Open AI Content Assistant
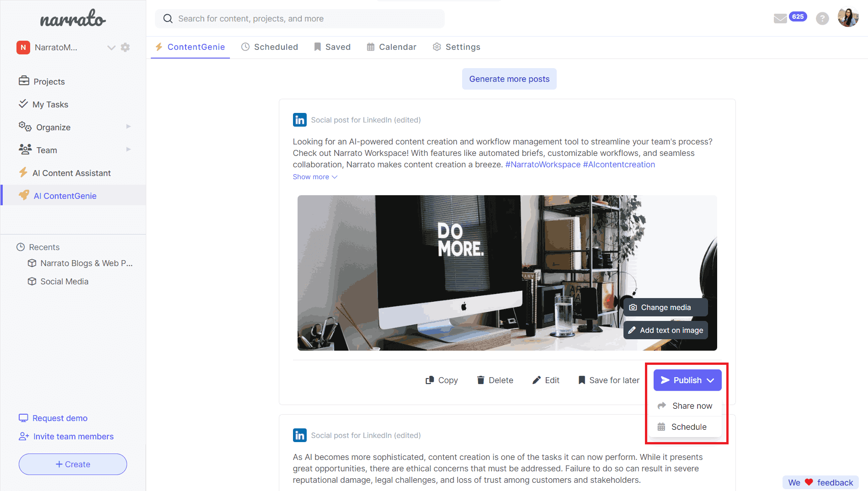The image size is (868, 491). [x=64, y=173]
